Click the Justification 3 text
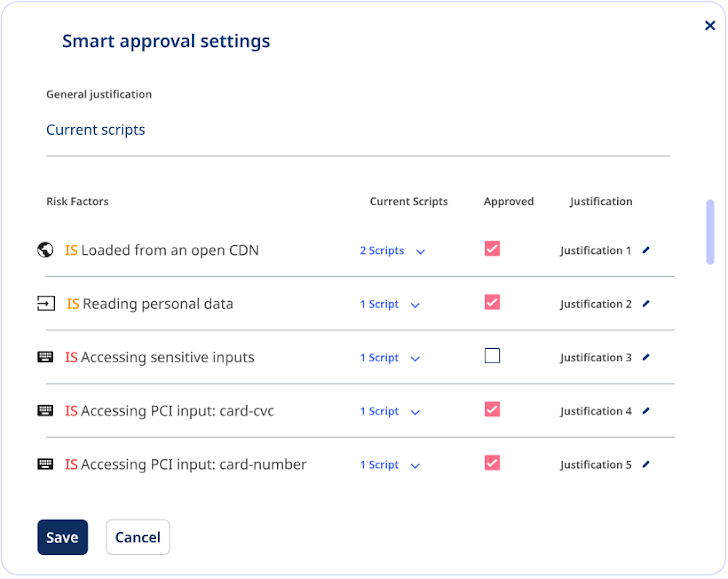Viewport: 728px width, 579px height. coord(596,358)
